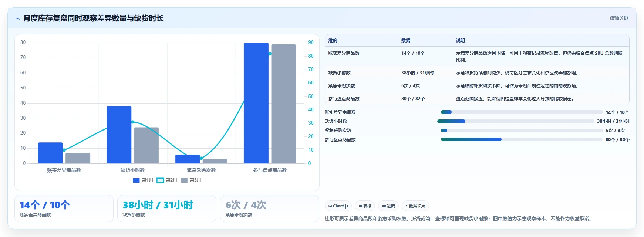Toggle the 第3月 legend entry
Viewport: 644px width, 237px height.
click(x=191, y=180)
